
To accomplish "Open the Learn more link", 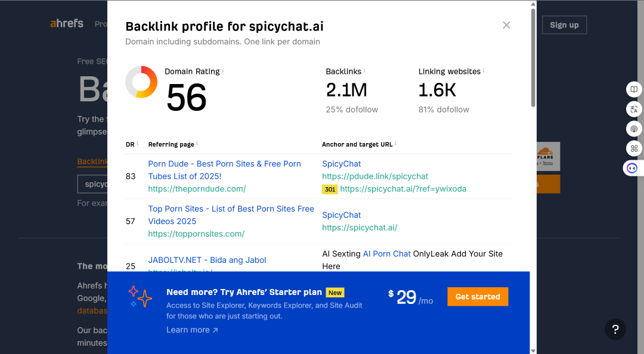I will point(192,330).
